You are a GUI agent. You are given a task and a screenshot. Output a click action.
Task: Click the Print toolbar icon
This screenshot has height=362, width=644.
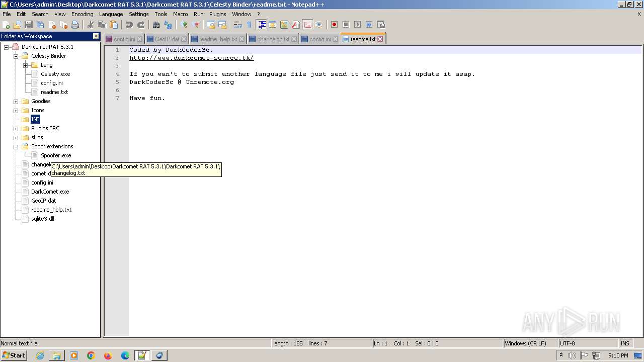(x=75, y=25)
